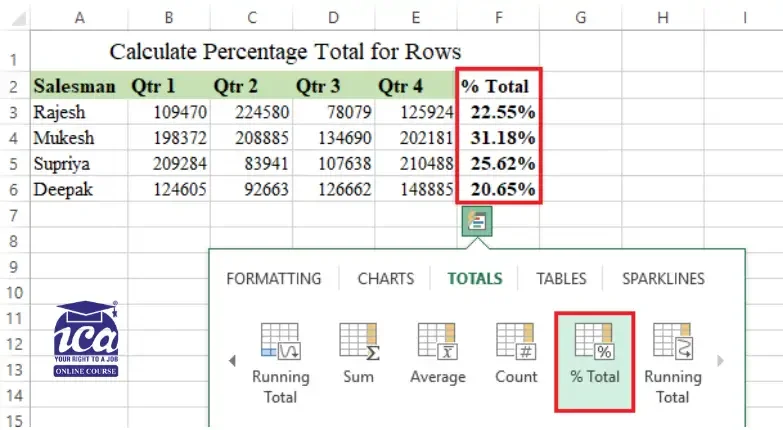This screenshot has height=430, width=783.
Task: Select cell with value 198372
Action: (x=169, y=138)
